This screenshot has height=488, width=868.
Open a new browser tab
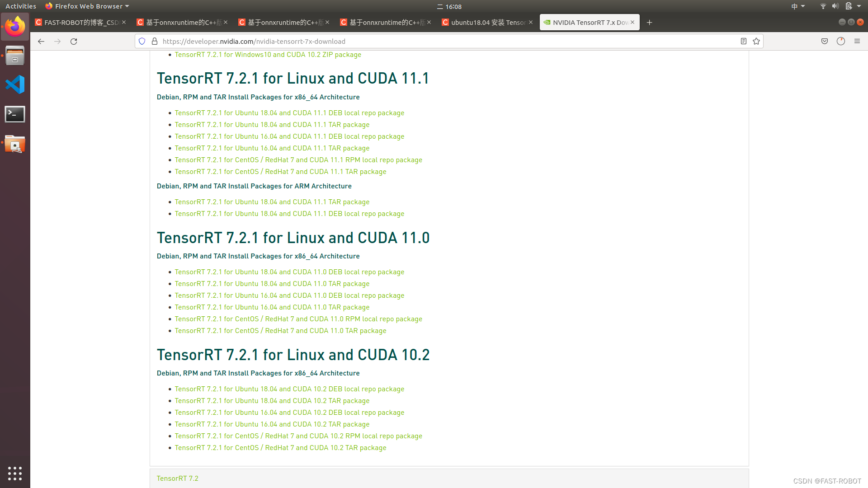[650, 22]
